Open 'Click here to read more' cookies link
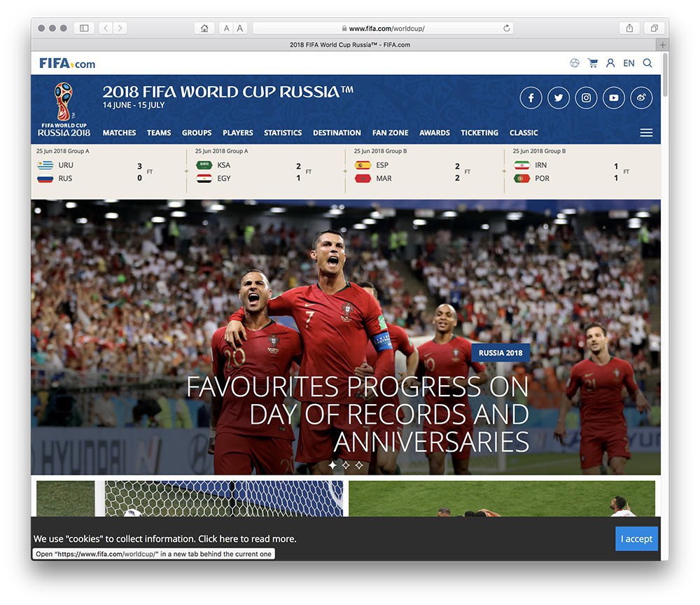 pyautogui.click(x=247, y=539)
